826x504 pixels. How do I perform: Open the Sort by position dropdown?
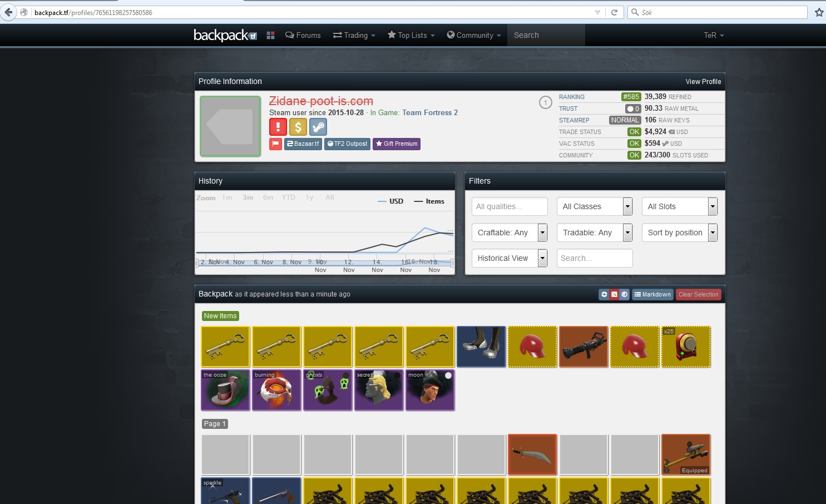pos(680,233)
